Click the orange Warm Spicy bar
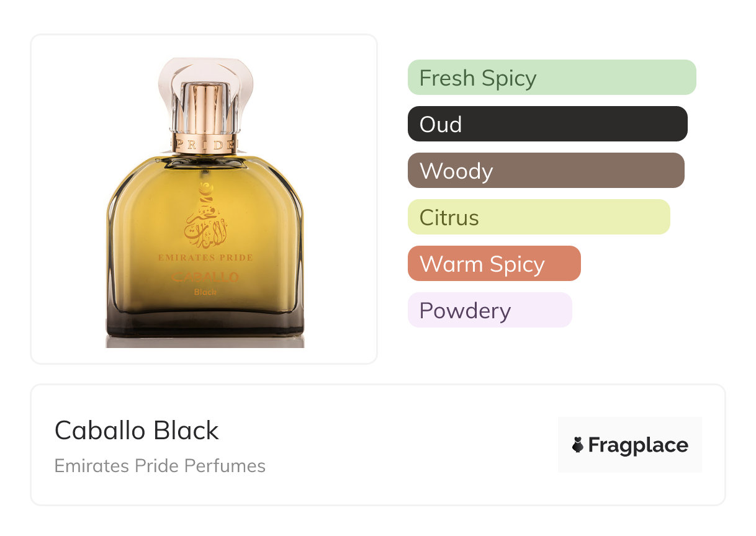This screenshot has width=756, height=536. (493, 264)
